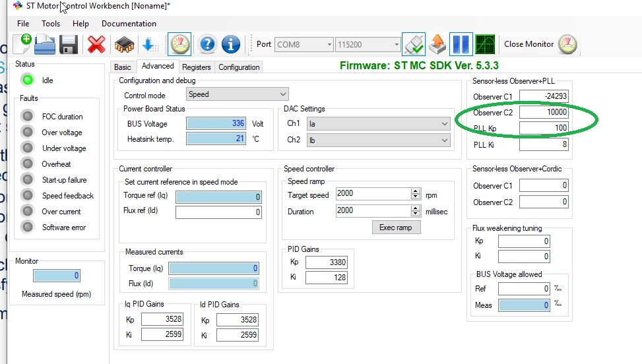This screenshot has height=364, width=642.
Task: Open DAC Ch2 Ib dropdown
Action: (378, 140)
